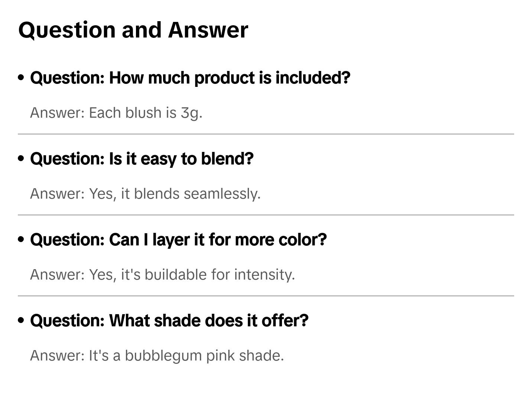Image resolution: width=532 pixels, height=398 pixels.
Task: Click the "3g." text in the first answer
Action: click(191, 113)
